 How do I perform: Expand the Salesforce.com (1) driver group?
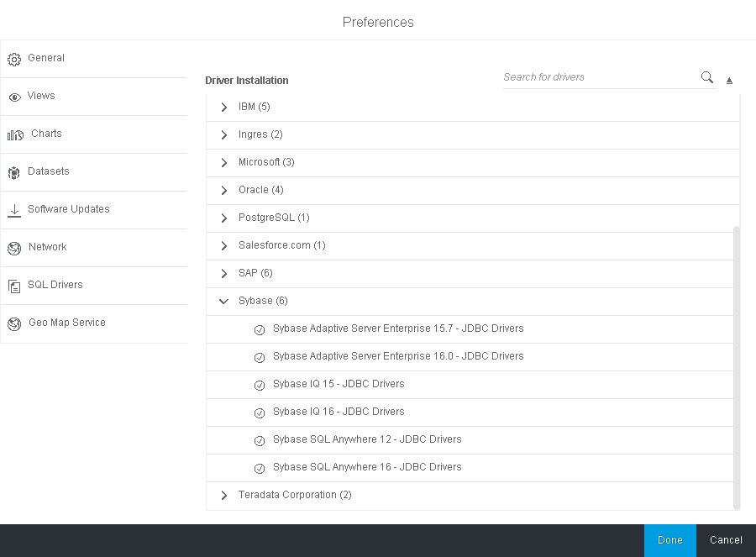tap(223, 246)
